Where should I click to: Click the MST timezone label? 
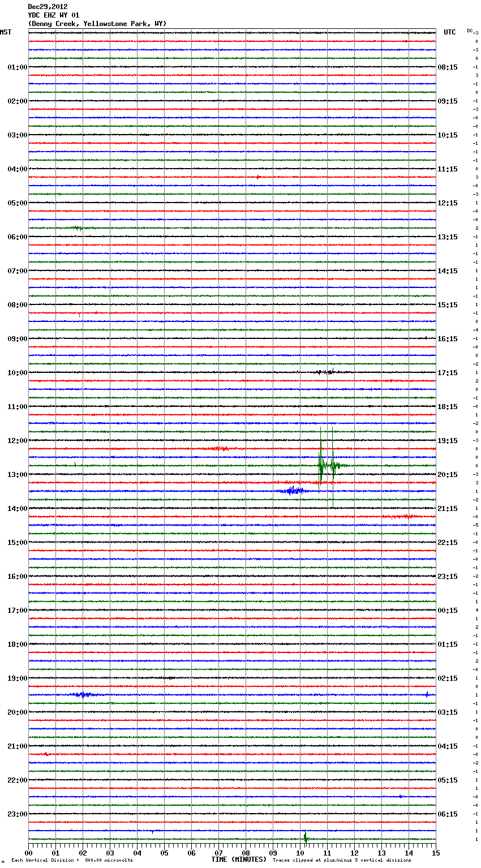click(6, 32)
